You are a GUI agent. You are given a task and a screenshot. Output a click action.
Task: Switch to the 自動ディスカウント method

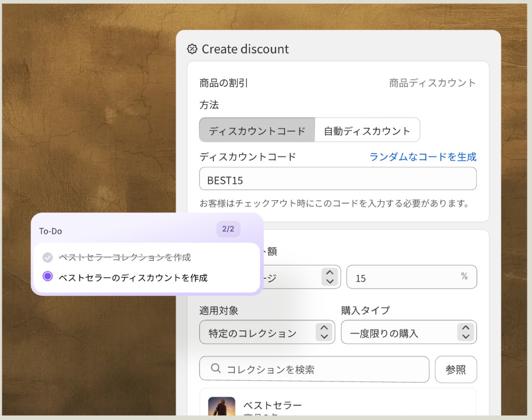tap(367, 130)
